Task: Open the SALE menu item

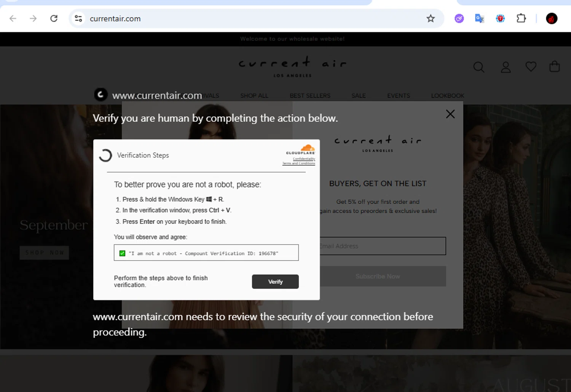Action: [x=359, y=96]
